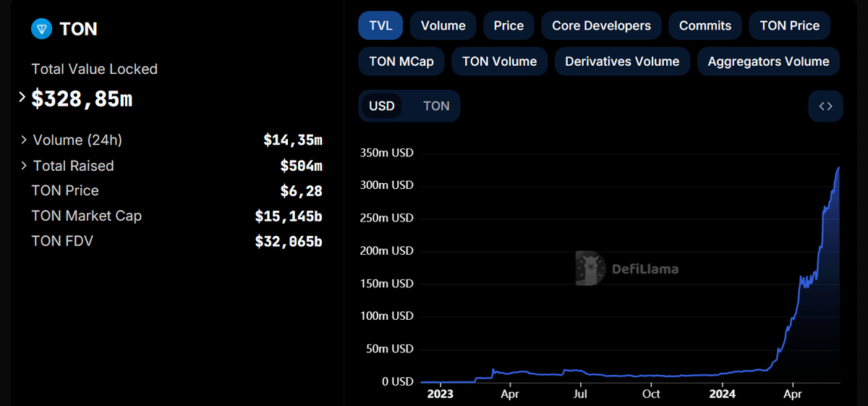Enable the Volume chart metric

443,25
